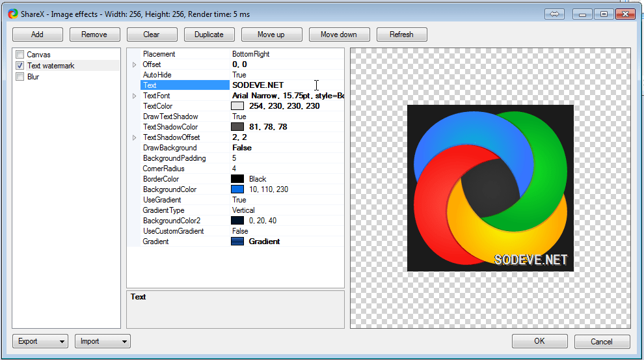This screenshot has height=360, width=644.
Task: Click the TextShadowColor swatch
Action: [237, 127]
